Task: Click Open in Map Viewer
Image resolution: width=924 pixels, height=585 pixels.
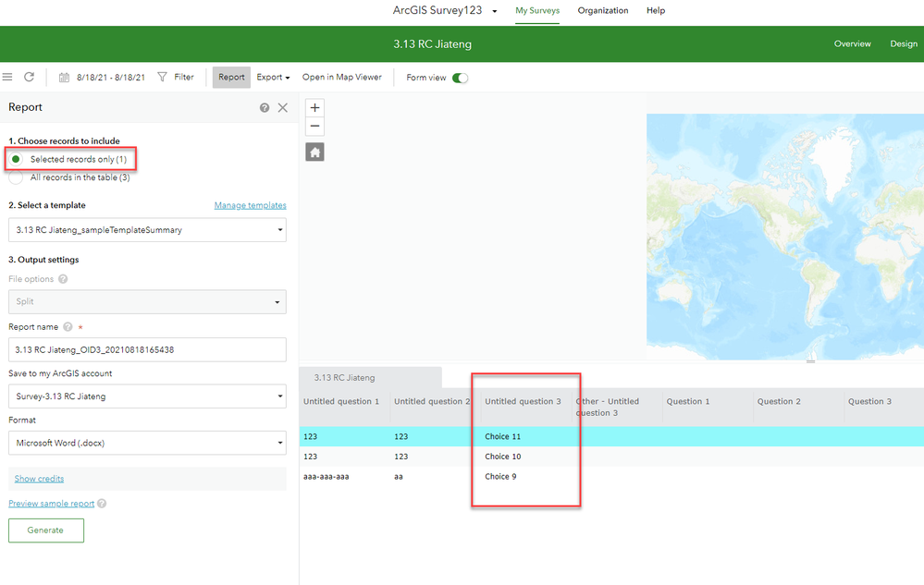Action: (x=342, y=77)
